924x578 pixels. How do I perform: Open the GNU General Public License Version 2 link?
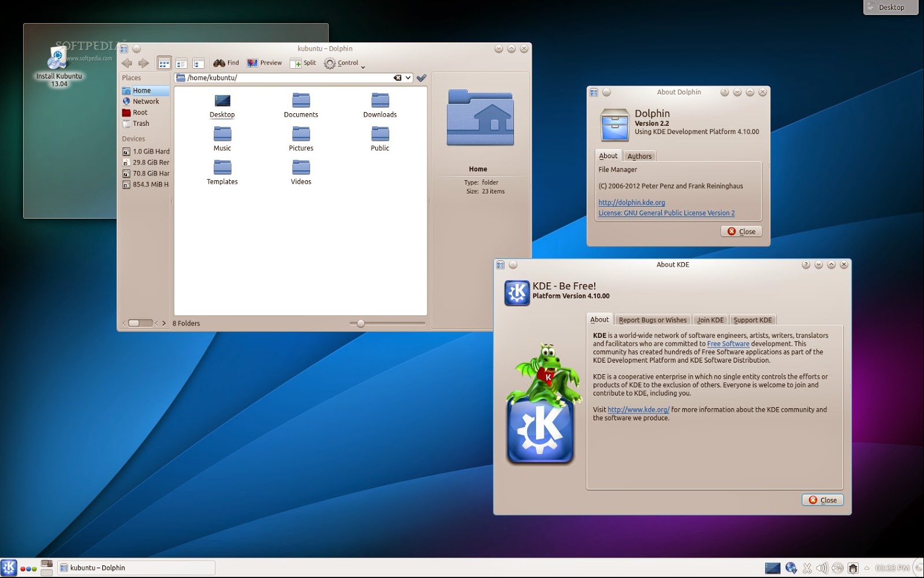(x=666, y=213)
